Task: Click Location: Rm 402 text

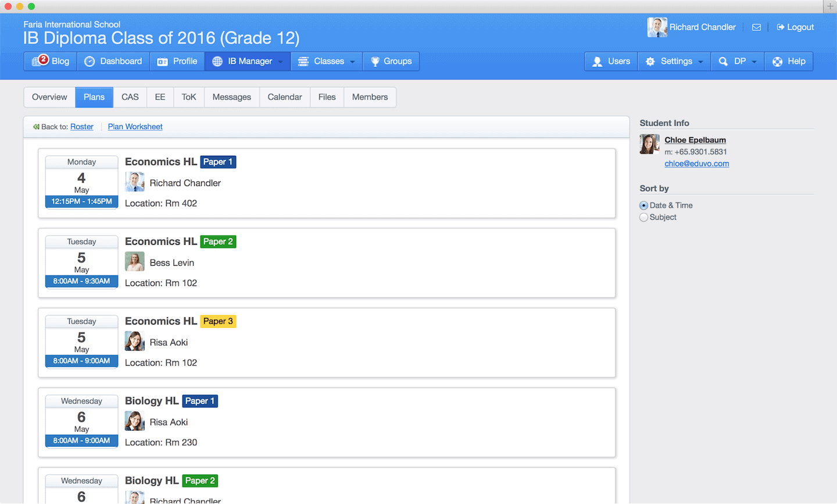Action: (161, 203)
